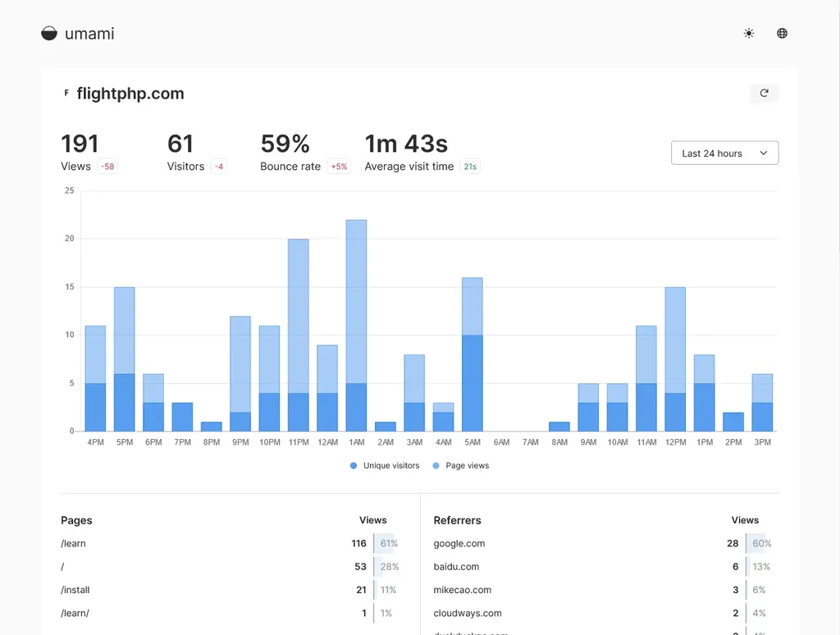
Task: Click the 21s visit time change badge
Action: [x=470, y=167]
